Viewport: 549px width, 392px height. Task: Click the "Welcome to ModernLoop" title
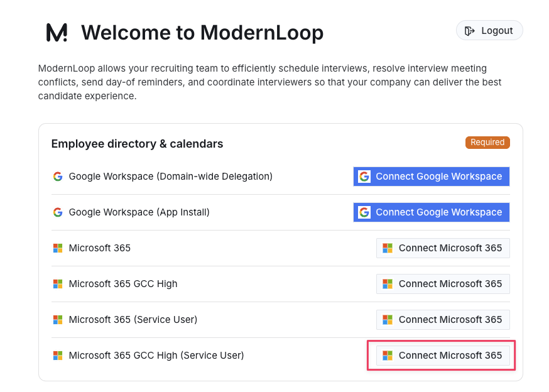[202, 33]
